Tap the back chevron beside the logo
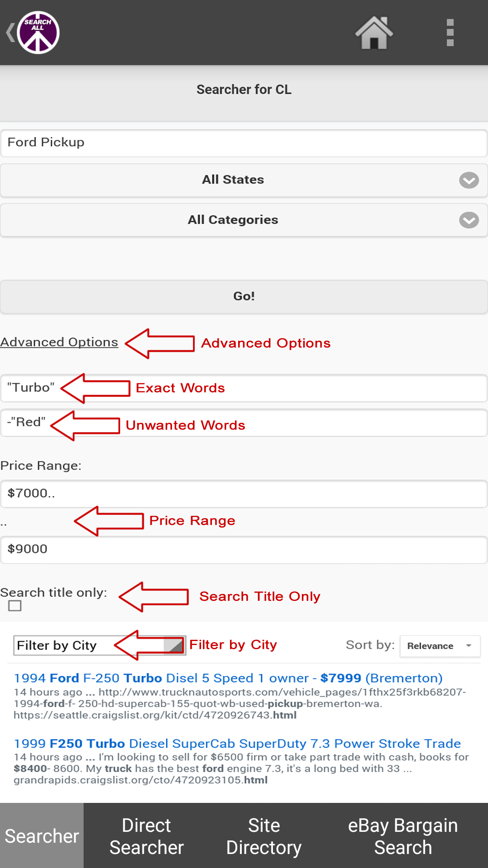Viewport: 488px width, 868px height. (9, 33)
